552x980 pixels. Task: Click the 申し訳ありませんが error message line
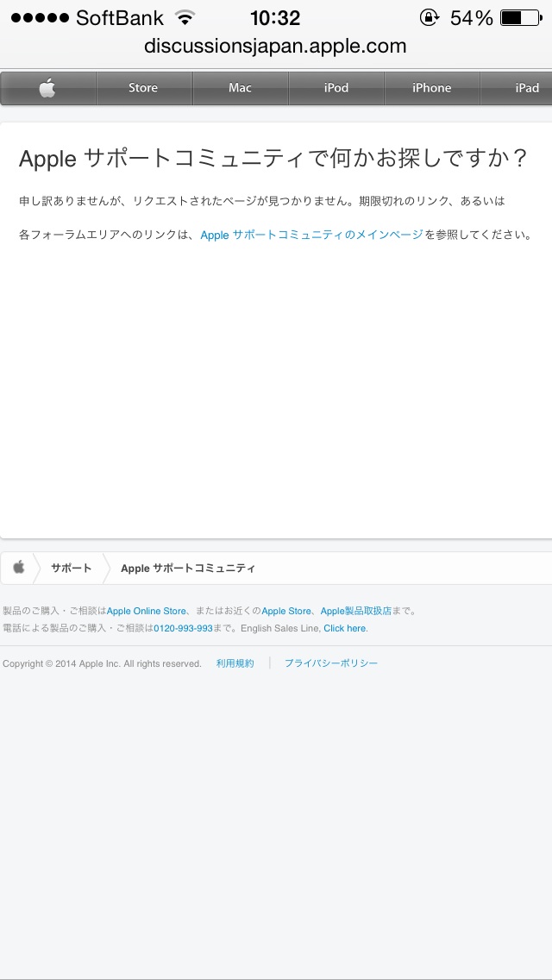(x=262, y=201)
